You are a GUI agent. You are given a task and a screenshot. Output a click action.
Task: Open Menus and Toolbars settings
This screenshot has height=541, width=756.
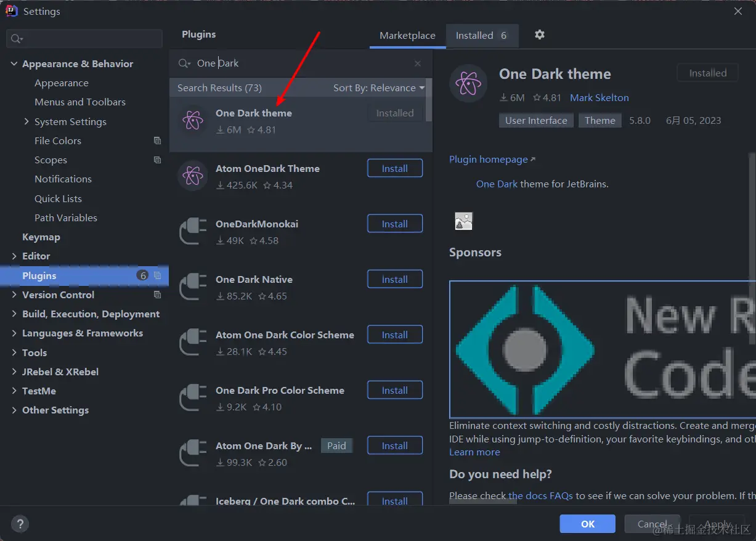[80, 102]
